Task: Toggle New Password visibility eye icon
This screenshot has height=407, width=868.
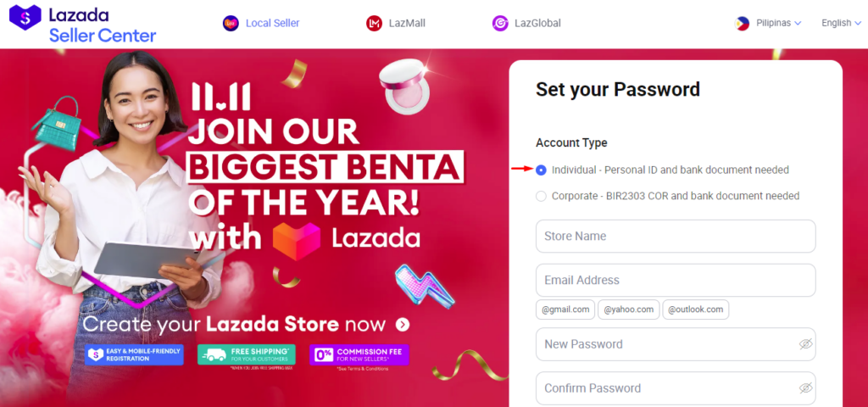Action: [x=805, y=344]
